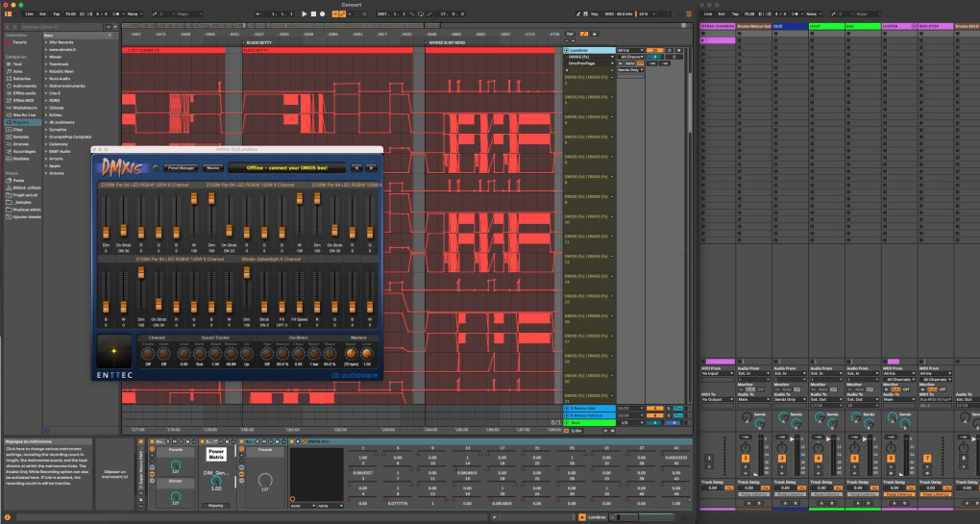Image resolution: width=980 pixels, height=524 pixels.
Task: Set Lumières track monitor to Auto
Action: (630, 63)
